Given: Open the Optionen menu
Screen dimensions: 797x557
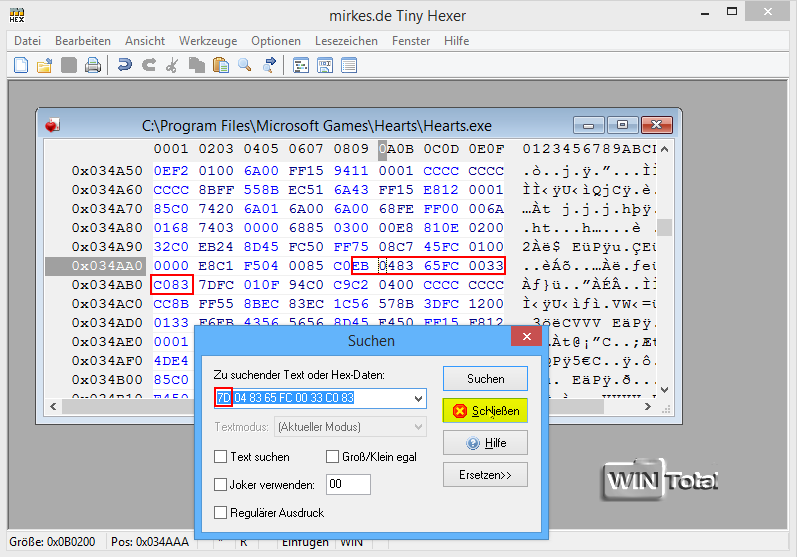Looking at the screenshot, I should [276, 41].
